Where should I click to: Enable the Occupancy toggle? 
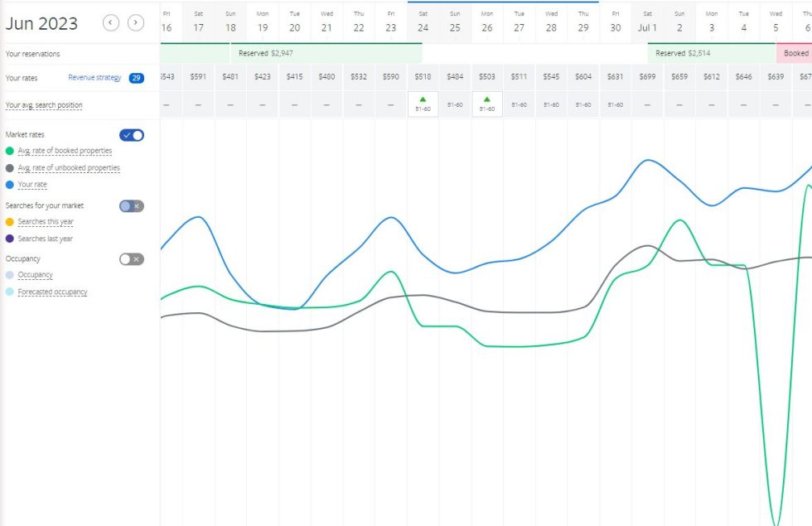[x=131, y=258]
